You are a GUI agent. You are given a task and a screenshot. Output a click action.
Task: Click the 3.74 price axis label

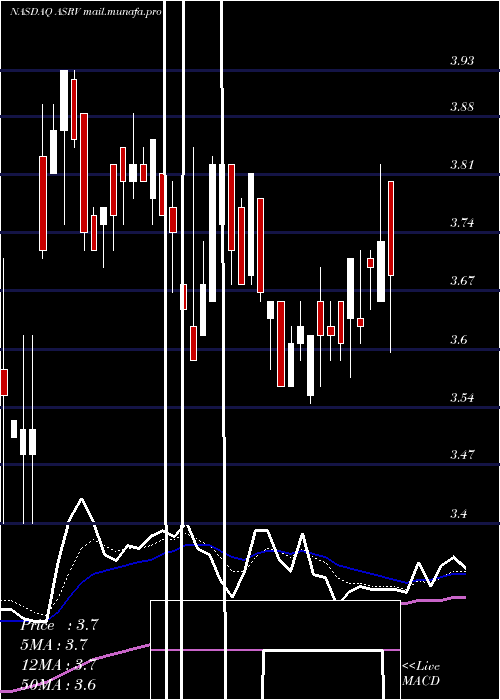tap(462, 223)
